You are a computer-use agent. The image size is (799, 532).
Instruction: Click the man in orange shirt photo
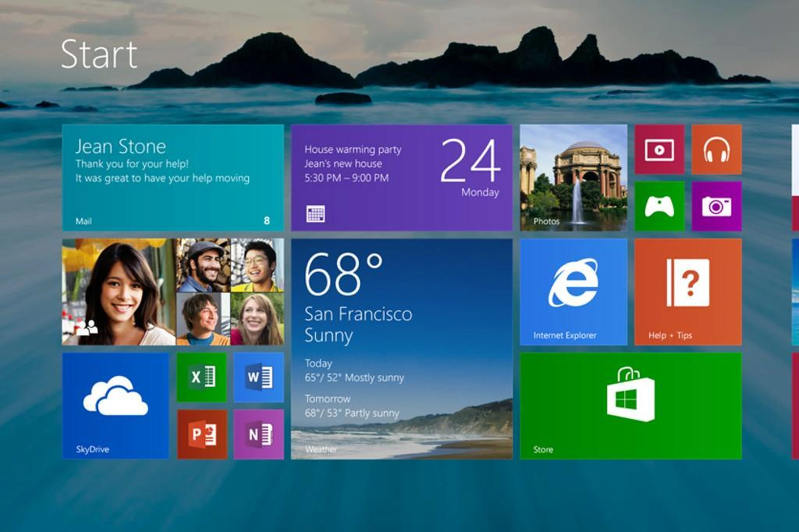pyautogui.click(x=203, y=319)
